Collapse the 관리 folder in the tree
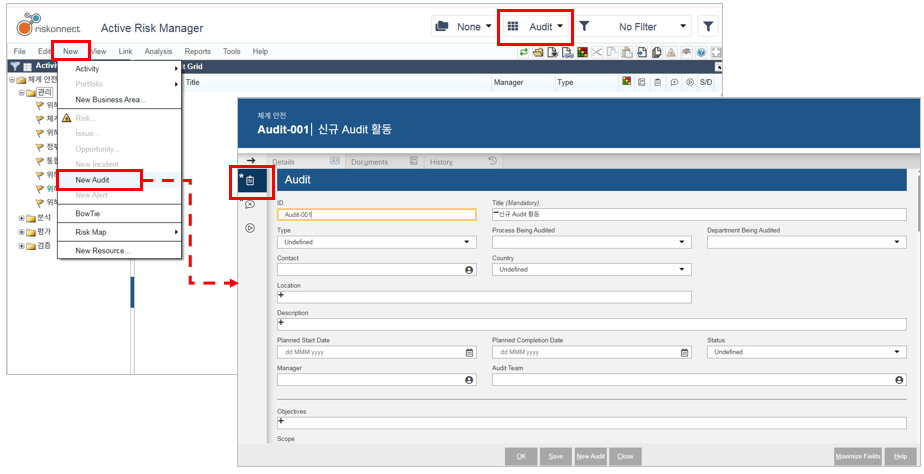924x474 pixels. coord(22,93)
